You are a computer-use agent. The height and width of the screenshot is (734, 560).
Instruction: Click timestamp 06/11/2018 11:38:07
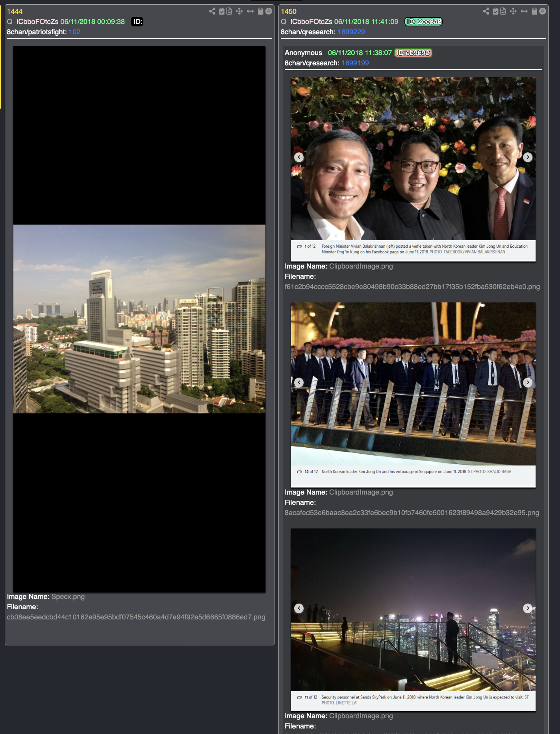point(360,53)
